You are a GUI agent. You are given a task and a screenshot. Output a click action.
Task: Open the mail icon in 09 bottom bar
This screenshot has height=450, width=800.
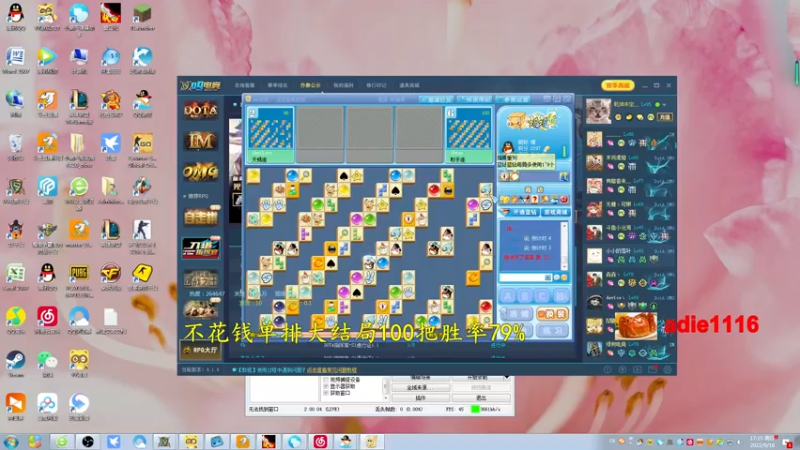coord(653,369)
